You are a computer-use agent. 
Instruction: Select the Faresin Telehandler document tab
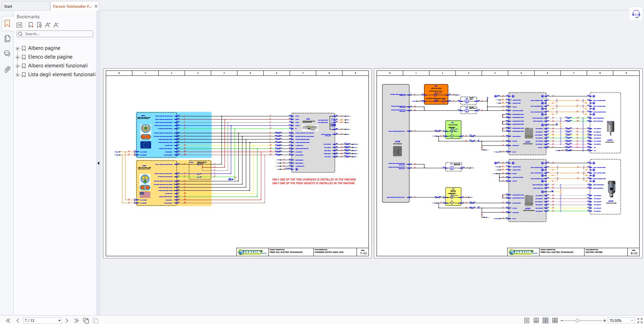tap(73, 6)
